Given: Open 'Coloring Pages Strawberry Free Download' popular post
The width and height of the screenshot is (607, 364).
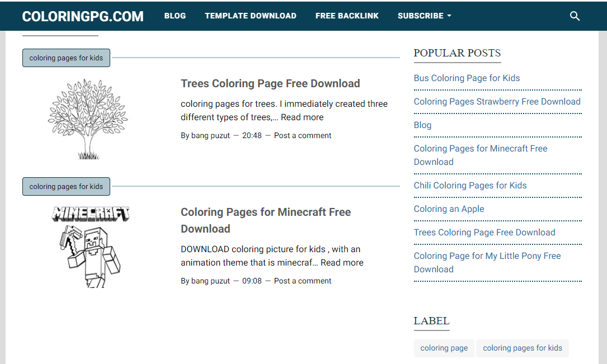Looking at the screenshot, I should (x=497, y=102).
